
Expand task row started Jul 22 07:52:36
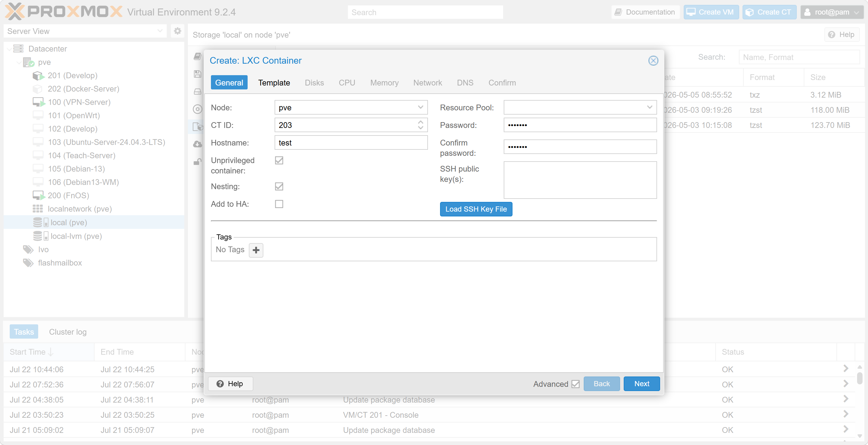(x=846, y=384)
